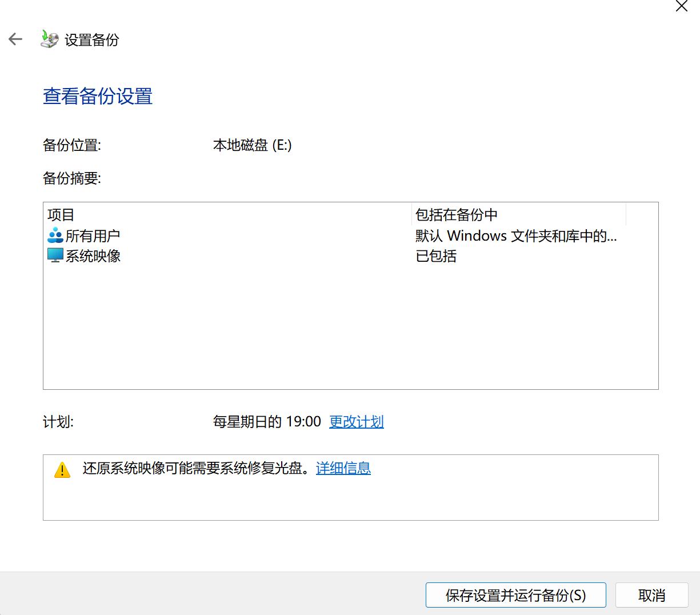700x615 pixels.
Task: Click the yellow warning triangle icon
Action: [x=62, y=470]
